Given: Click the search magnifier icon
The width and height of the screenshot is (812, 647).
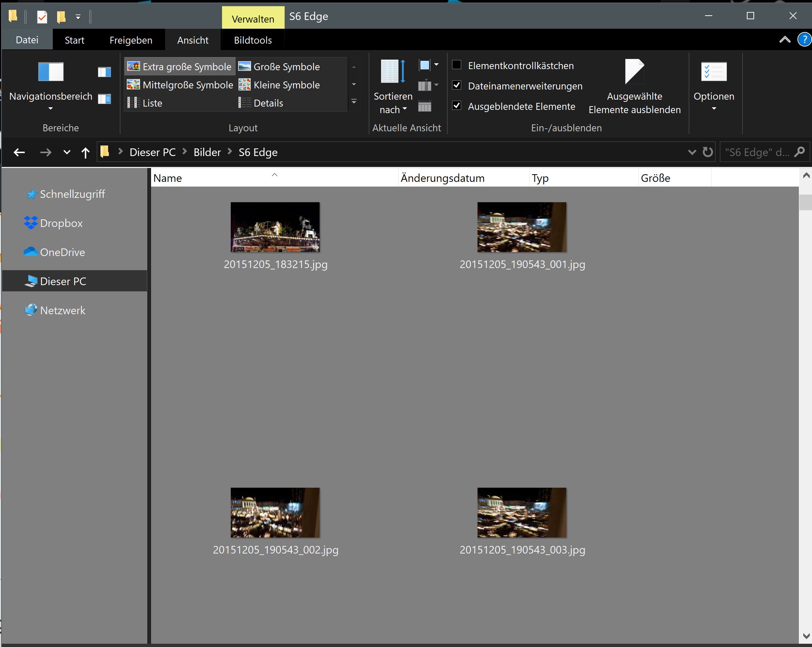Looking at the screenshot, I should 800,152.
